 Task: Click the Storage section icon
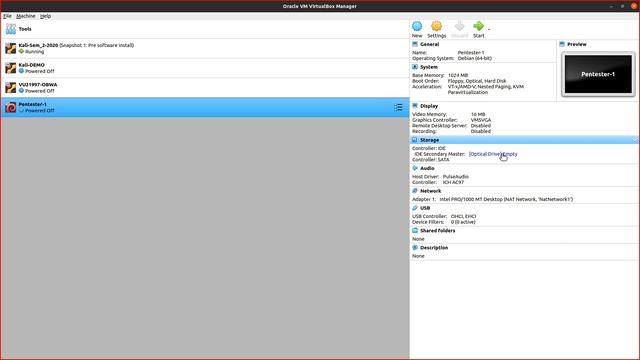point(415,140)
